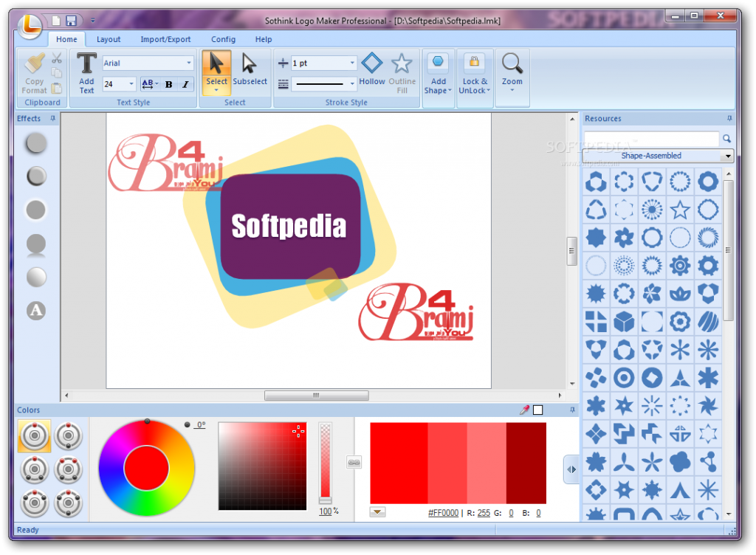Switch to the Layout ribbon tab

109,39
